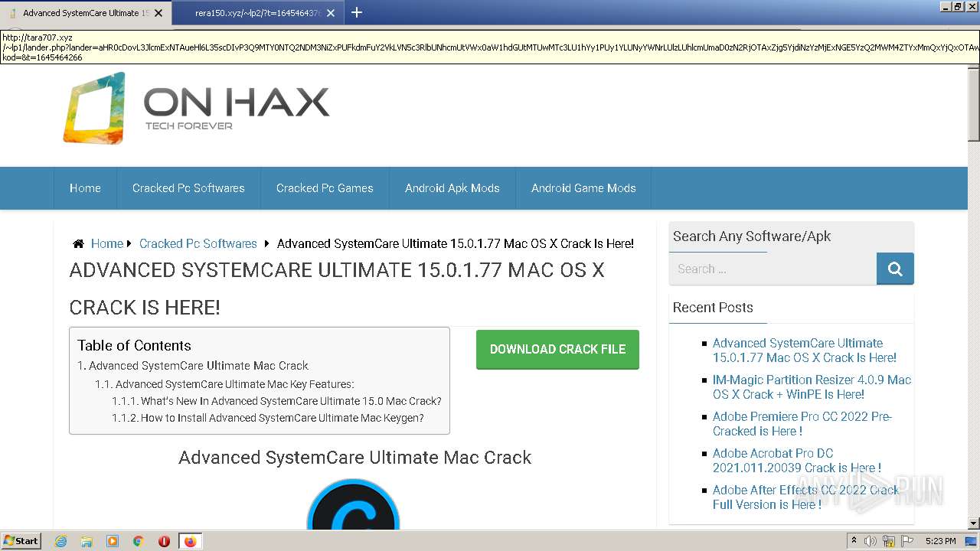Open Android Game Mods menu

(583, 188)
